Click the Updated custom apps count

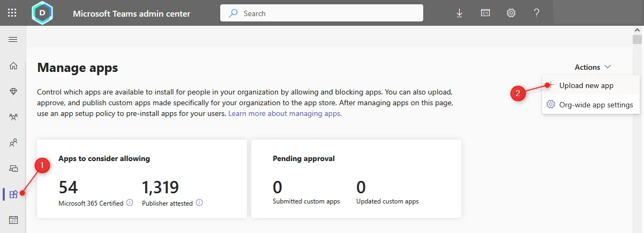pos(361,187)
